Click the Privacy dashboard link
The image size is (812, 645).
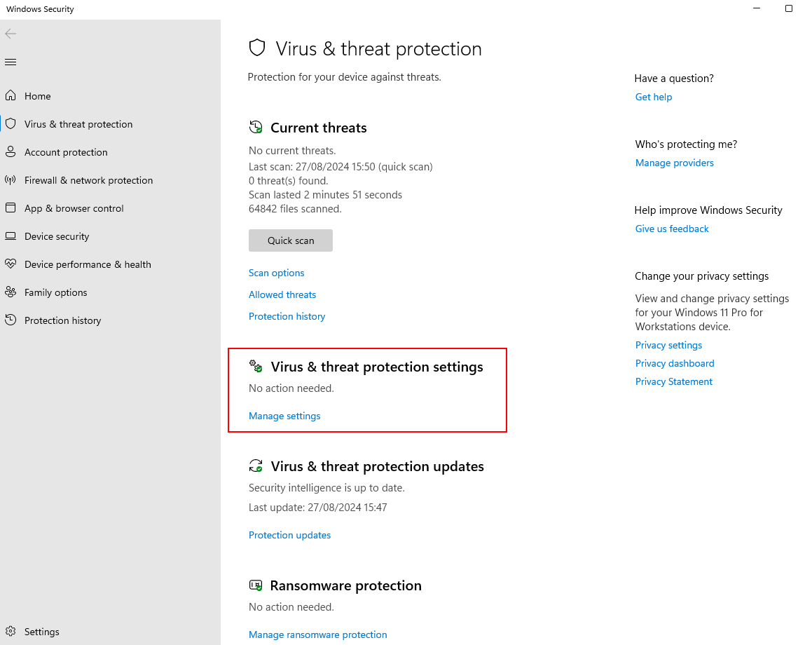675,363
